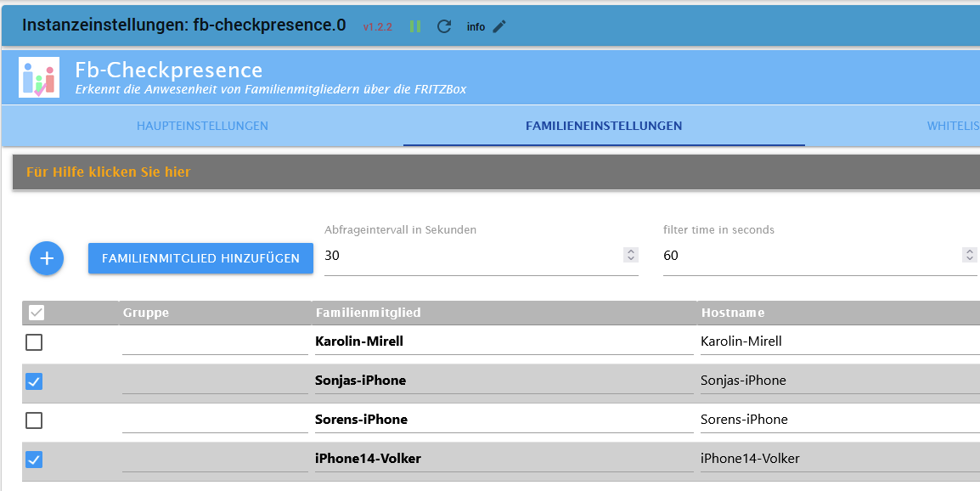Click the round blue plus button
Image resolution: width=980 pixels, height=491 pixels.
coord(47,258)
